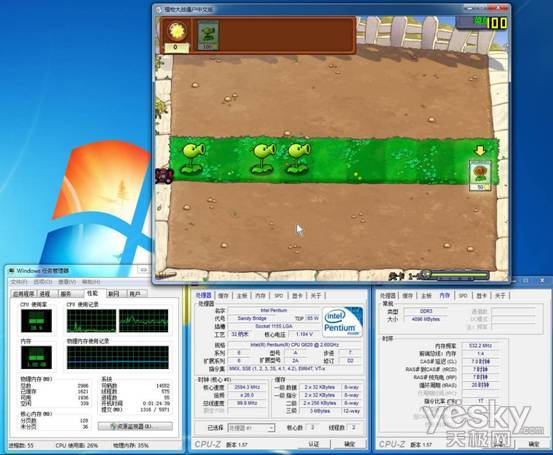The height and width of the screenshot is (455, 553).
Task: Open the 显卡 tab in the left CPU-Z window
Action: click(x=297, y=296)
